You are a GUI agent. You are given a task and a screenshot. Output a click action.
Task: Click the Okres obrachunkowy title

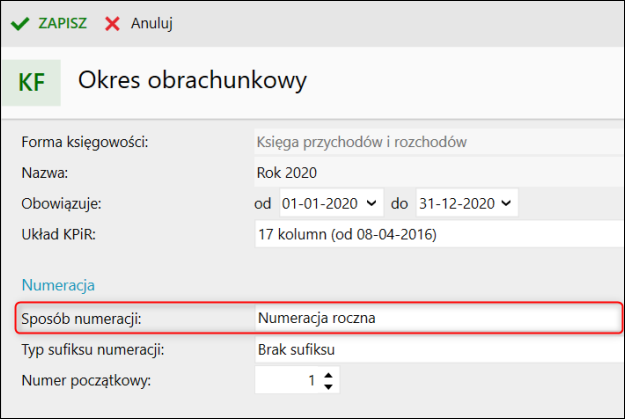point(193,81)
